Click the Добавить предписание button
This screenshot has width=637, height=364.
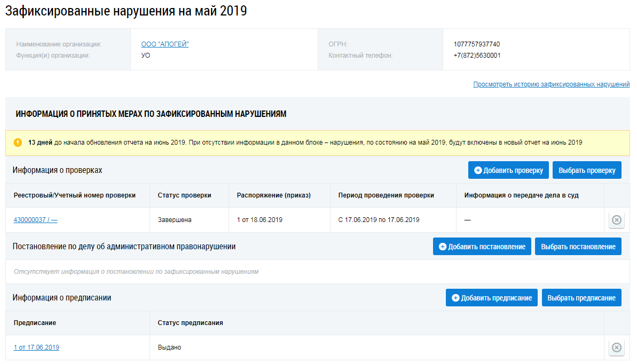[491, 298]
